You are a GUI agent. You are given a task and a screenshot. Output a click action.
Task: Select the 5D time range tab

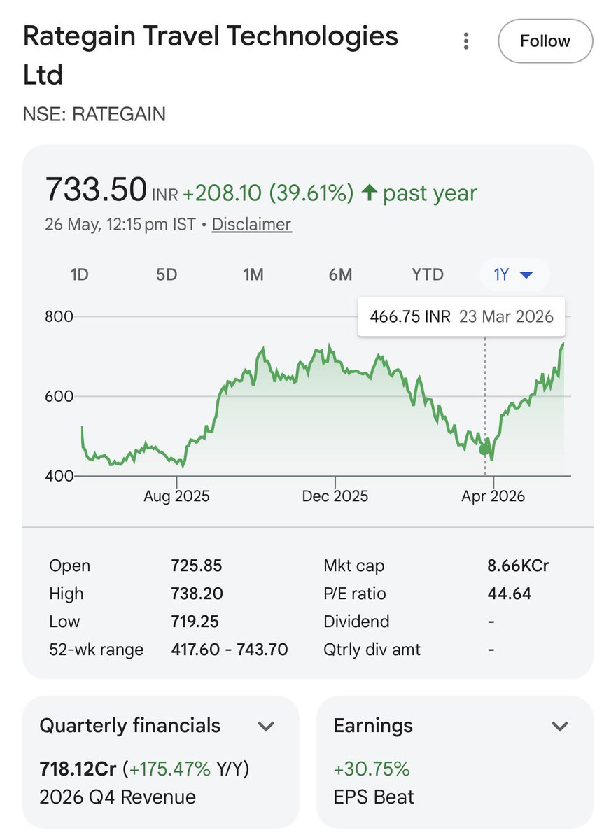pos(167,274)
